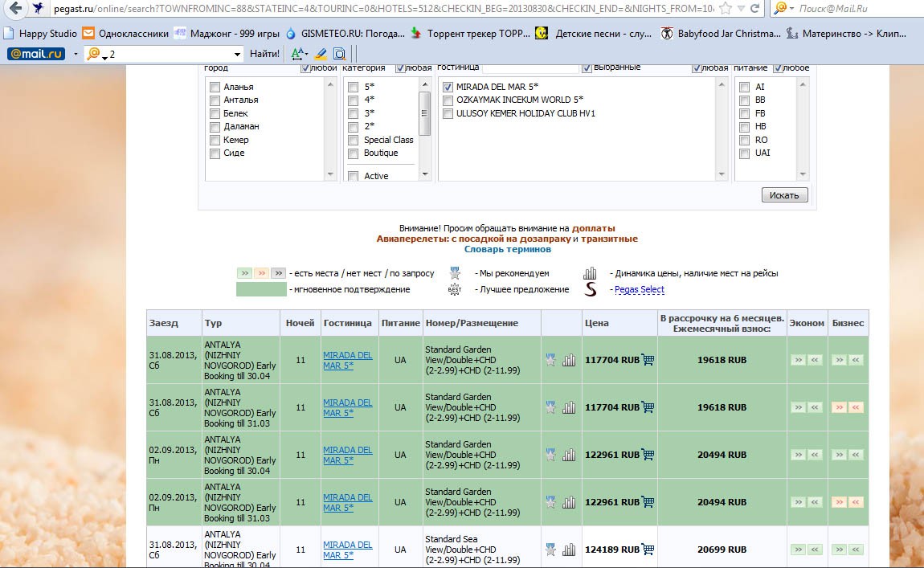Click the category list scroll-up arrow
Viewport: 924px width, 568px height.
pos(425,85)
